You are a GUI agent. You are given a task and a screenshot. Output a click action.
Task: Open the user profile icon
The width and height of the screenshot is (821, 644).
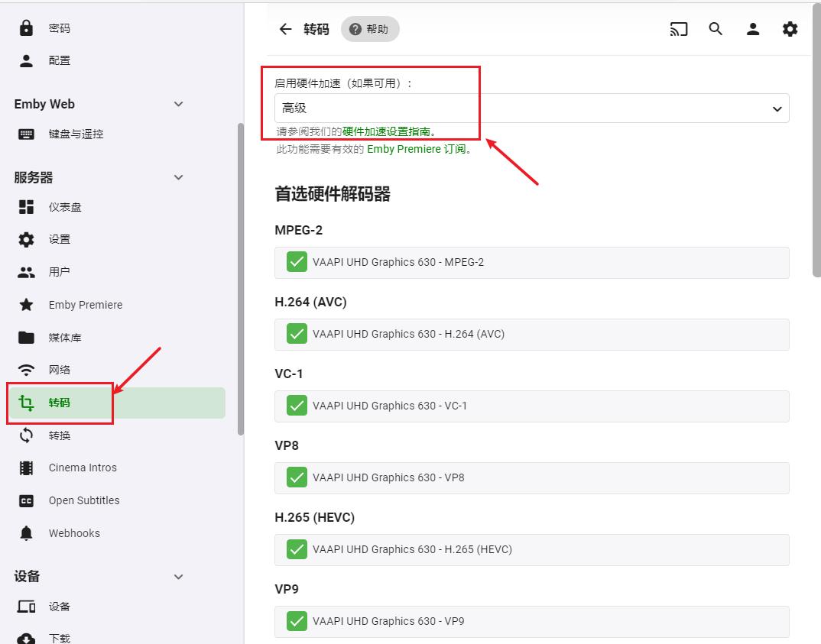point(753,28)
